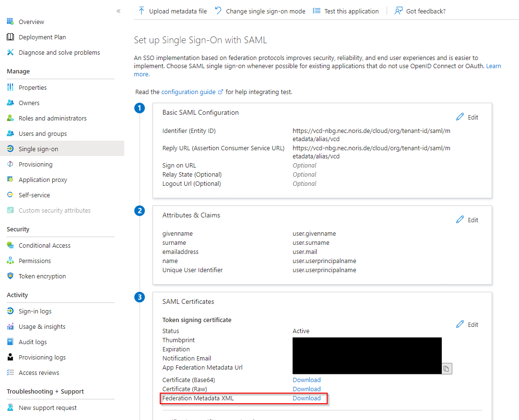519x420 pixels.
Task: Download Certificate (Raw)
Action: (x=307, y=389)
